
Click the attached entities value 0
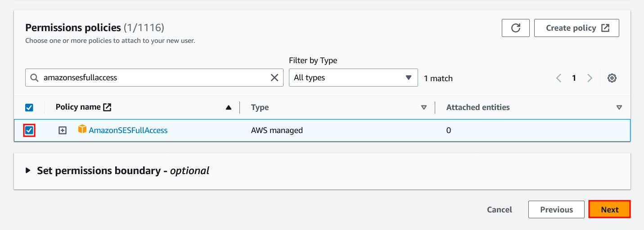pos(449,130)
